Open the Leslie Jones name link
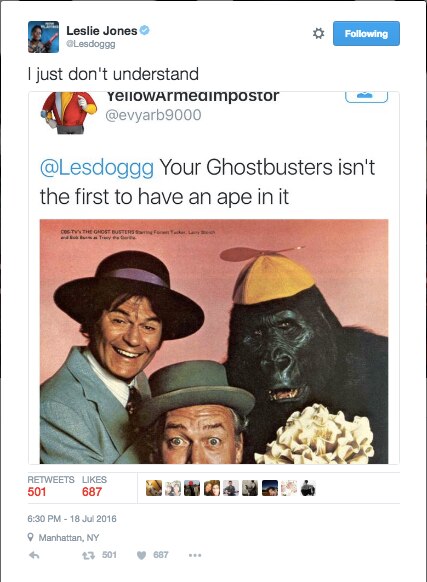Screen dimensions: 427x582 tap(102, 31)
